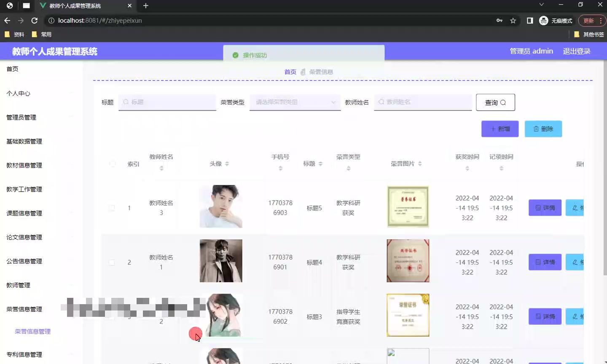607x364 pixels.
Task: Click the 退出登录 logout link
Action: 577,51
